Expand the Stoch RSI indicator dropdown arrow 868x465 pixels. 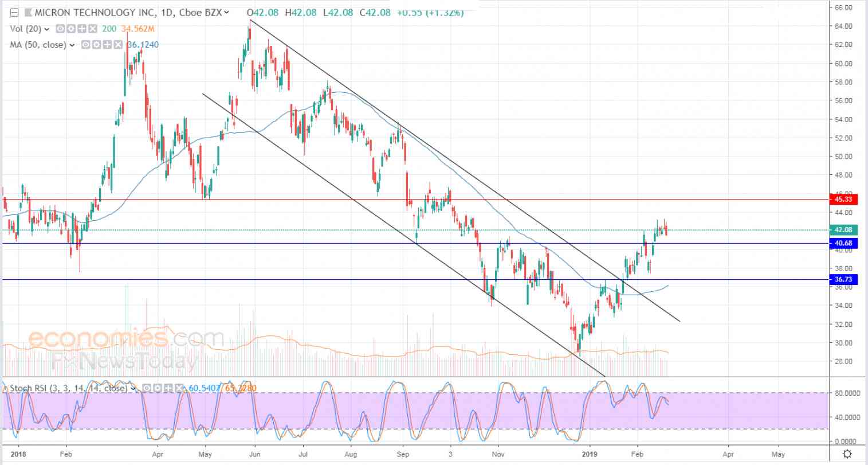[133, 388]
